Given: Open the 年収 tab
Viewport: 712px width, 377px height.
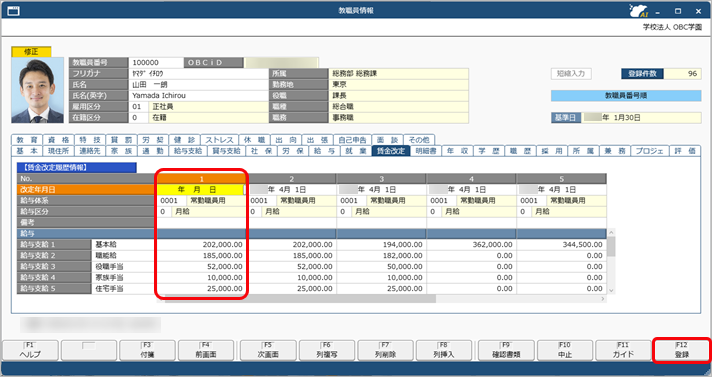Looking at the screenshot, I should click(458, 151).
